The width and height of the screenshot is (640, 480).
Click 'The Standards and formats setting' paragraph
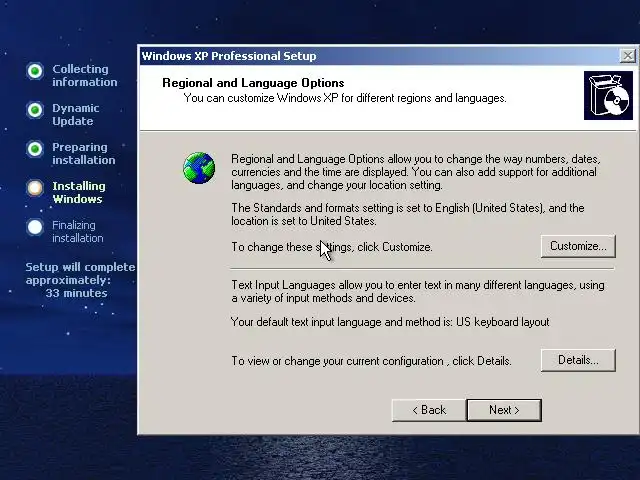click(408, 214)
